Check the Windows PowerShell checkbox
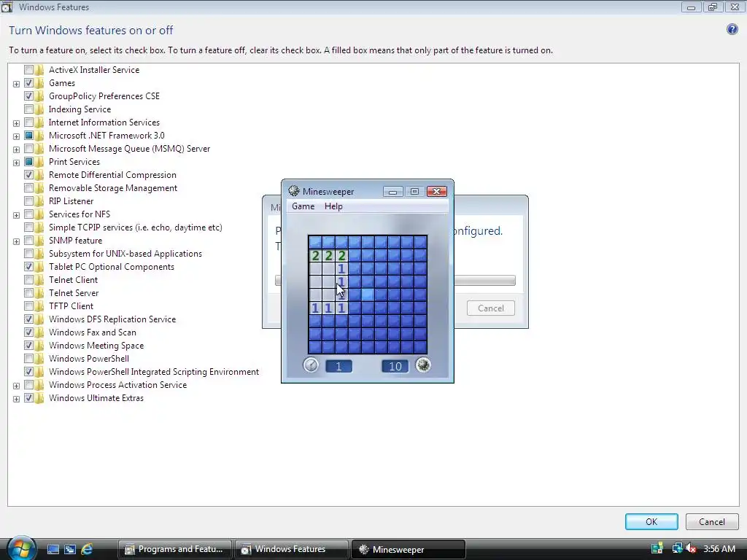747x560 pixels. pyautogui.click(x=28, y=358)
